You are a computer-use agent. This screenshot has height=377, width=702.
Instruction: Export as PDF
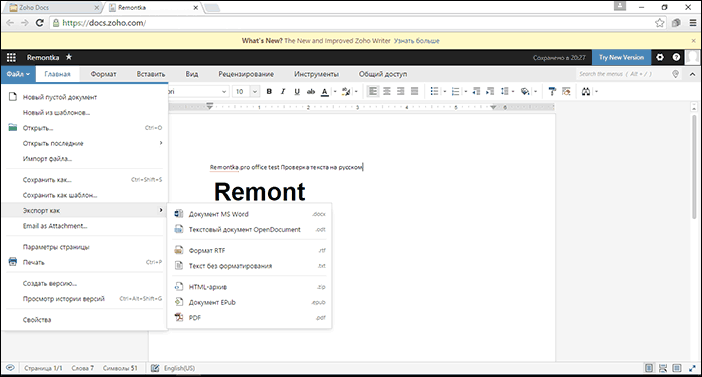(x=249, y=317)
